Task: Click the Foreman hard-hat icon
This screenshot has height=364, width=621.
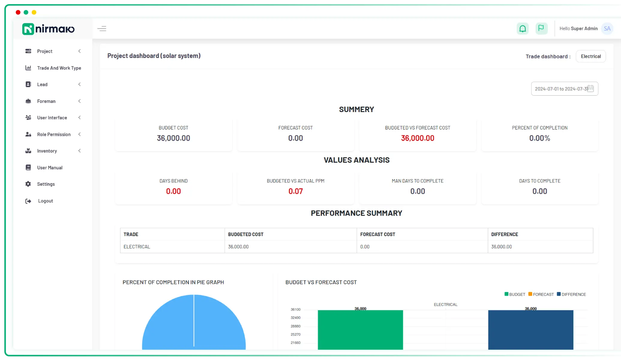Action: coord(28,101)
